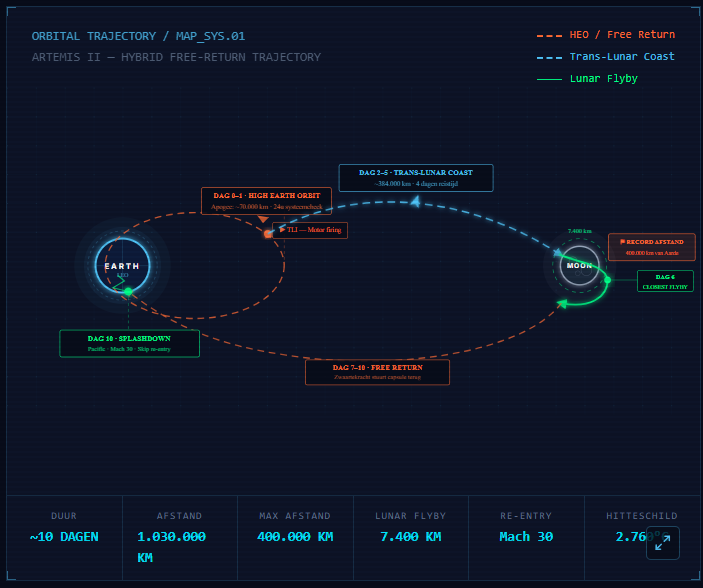The height and width of the screenshot is (588, 703).
Task: Click the DAG 6 CLOSEST FLYBY label
Action: click(665, 281)
